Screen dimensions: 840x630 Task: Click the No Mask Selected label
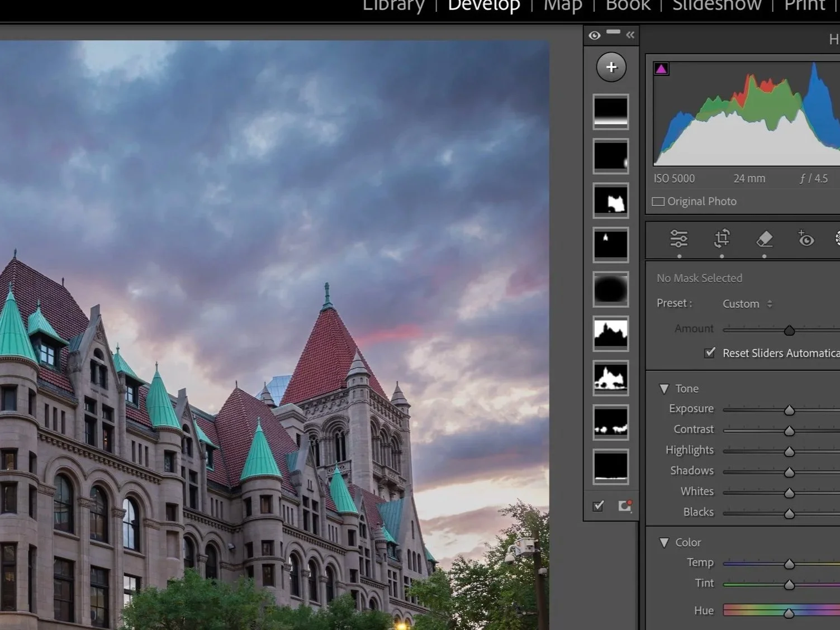(x=699, y=278)
